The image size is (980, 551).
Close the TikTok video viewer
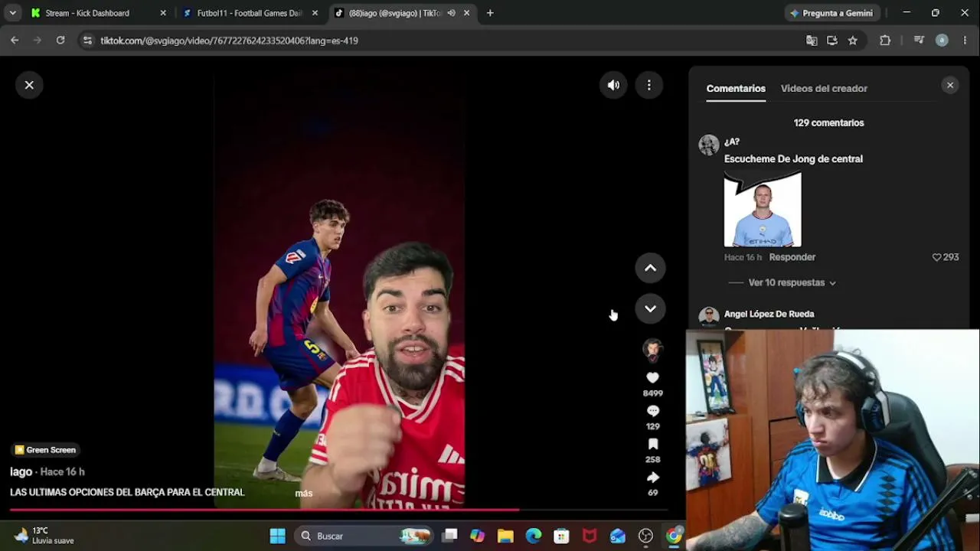29,85
